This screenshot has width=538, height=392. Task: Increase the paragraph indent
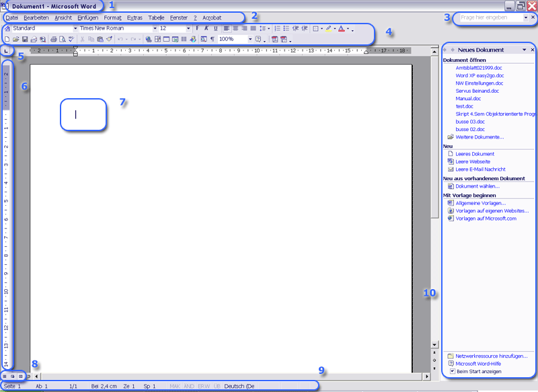tap(305, 28)
